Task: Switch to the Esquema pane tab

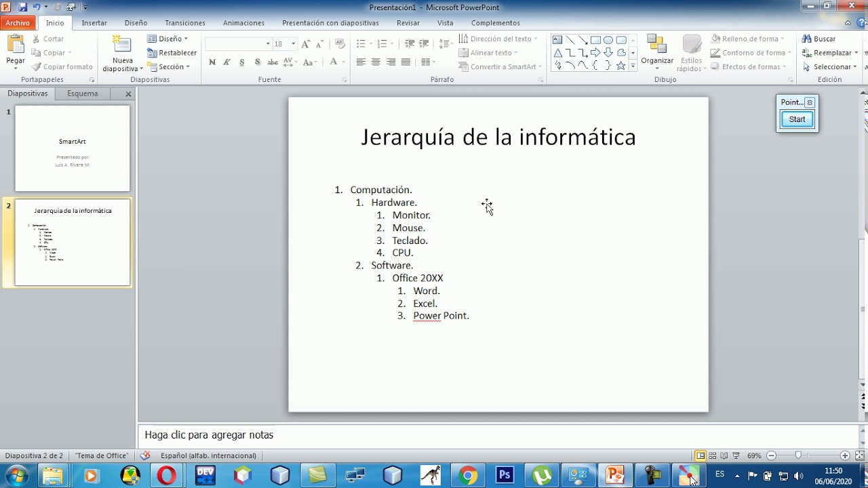Action: pos(83,94)
